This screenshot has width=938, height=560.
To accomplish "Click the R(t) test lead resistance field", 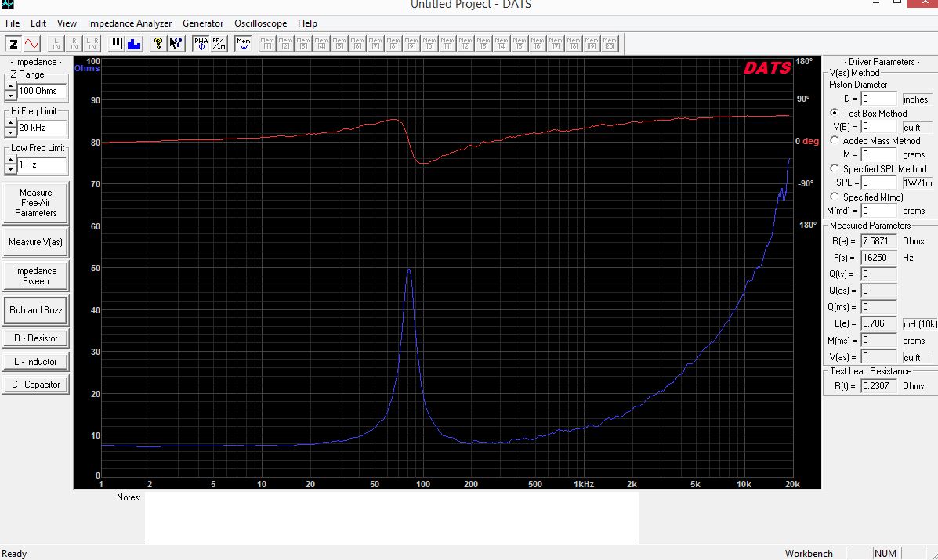I will (x=878, y=386).
